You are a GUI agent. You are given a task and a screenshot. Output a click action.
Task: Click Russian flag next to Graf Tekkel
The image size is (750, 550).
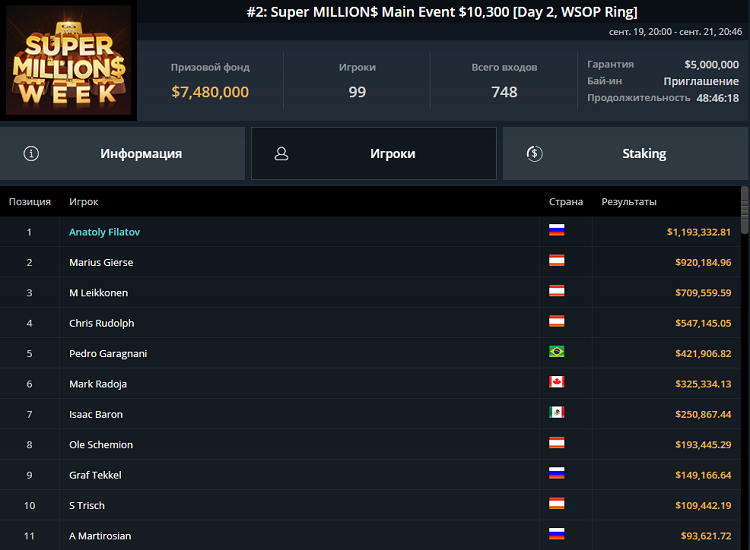click(557, 474)
